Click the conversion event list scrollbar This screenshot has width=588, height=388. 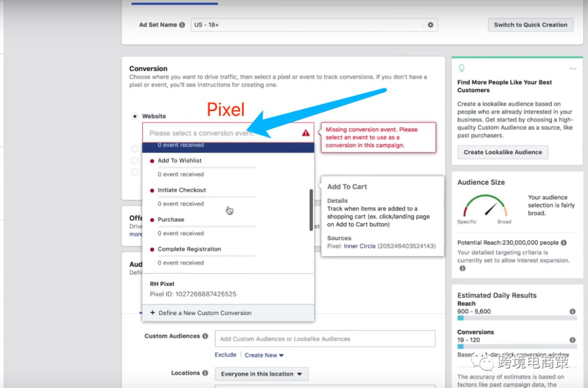click(x=311, y=210)
